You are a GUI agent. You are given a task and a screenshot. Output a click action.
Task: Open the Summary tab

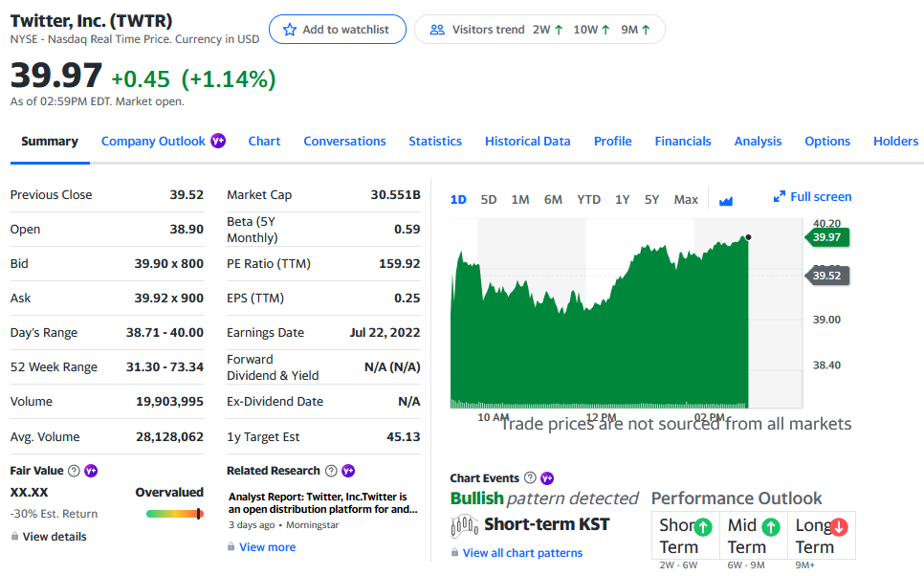pyautogui.click(x=50, y=141)
